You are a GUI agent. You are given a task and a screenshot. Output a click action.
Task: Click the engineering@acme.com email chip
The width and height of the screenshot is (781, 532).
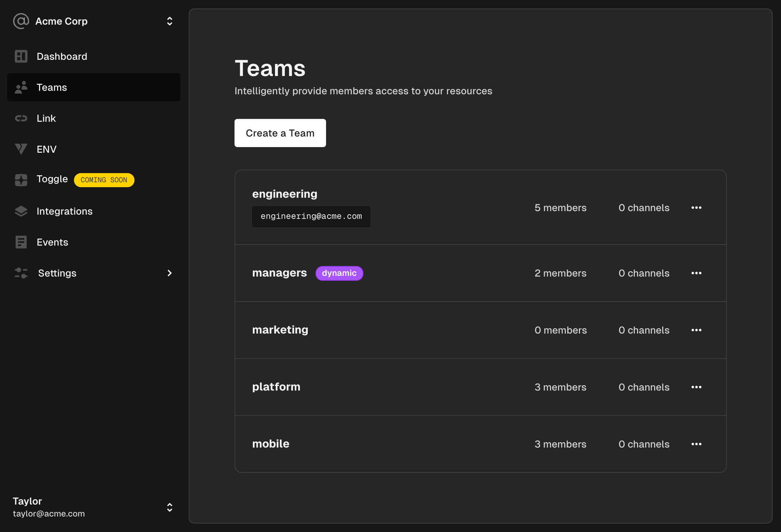tap(311, 216)
